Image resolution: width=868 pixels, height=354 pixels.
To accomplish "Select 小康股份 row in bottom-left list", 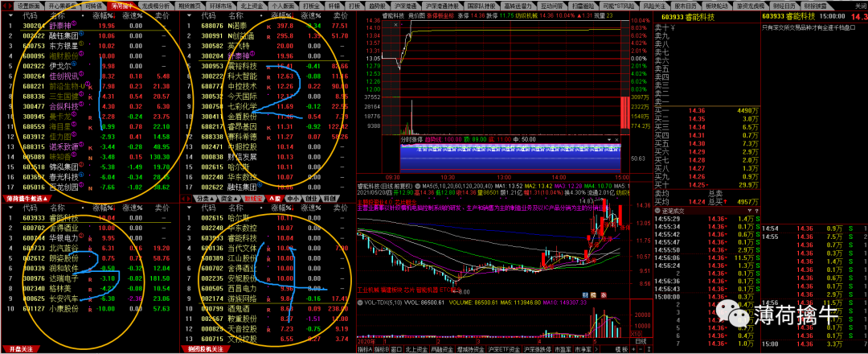I will pos(88,308).
